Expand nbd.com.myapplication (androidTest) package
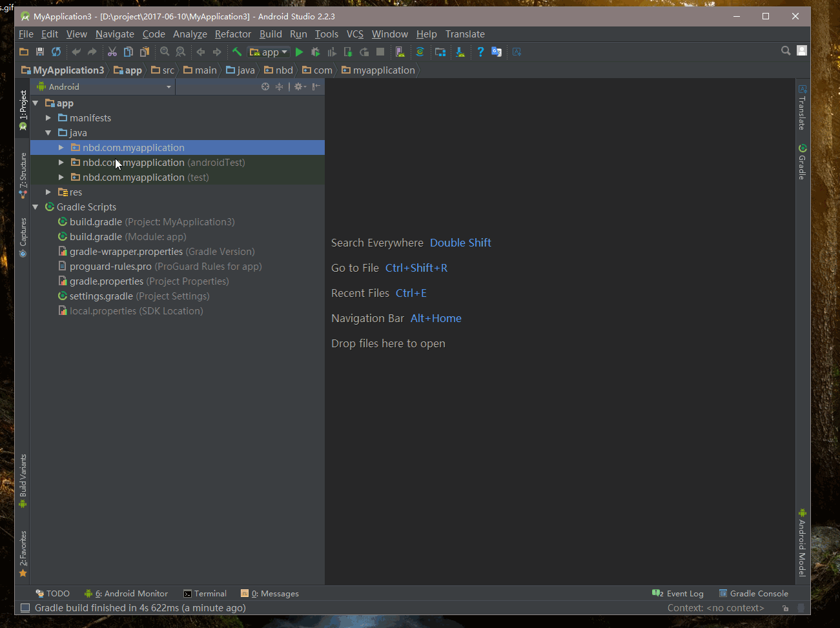 click(x=61, y=163)
